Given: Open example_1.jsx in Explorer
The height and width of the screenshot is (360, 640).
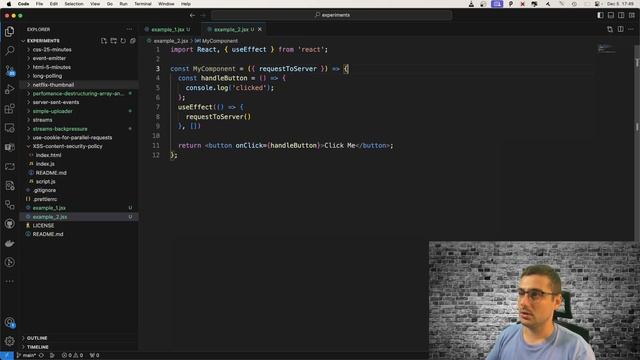Looking at the screenshot, I should tap(79, 208).
